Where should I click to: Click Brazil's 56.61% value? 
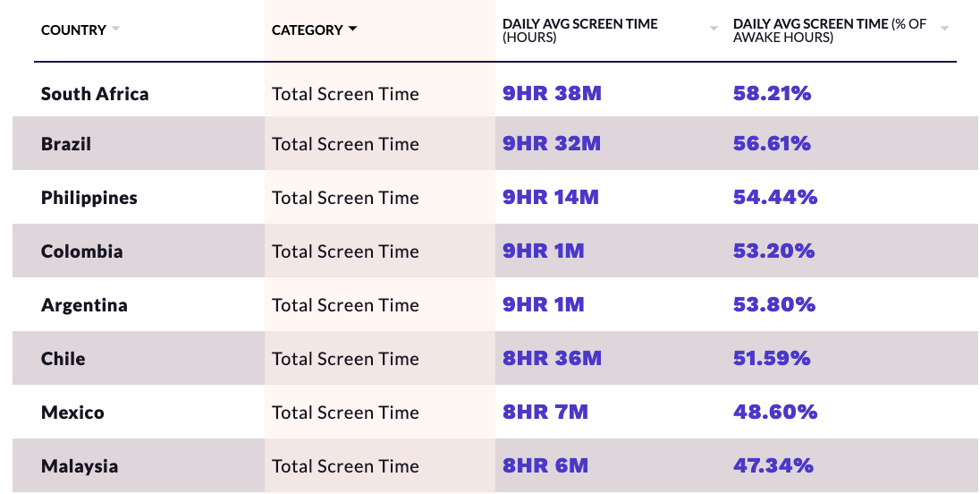coord(772,144)
